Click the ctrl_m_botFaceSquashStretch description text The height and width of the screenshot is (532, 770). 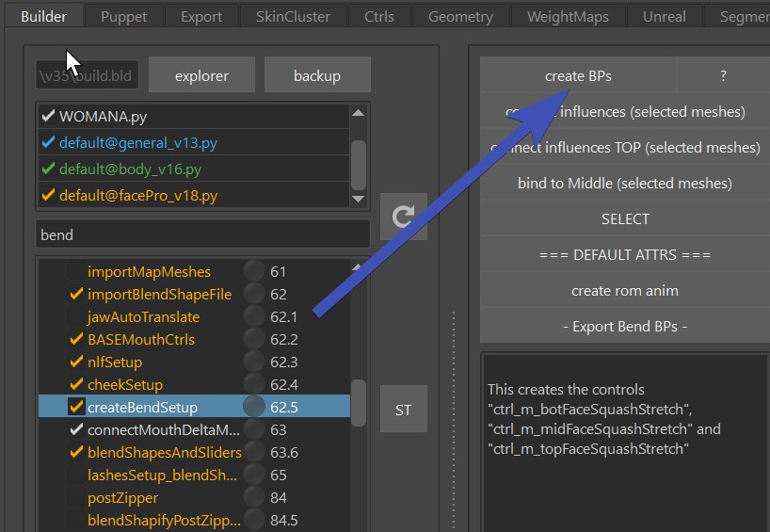[x=590, y=410]
